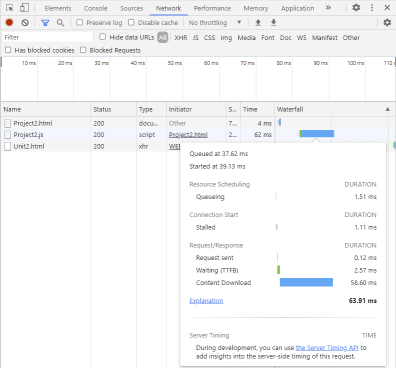The image size is (396, 368).
Task: Select the All filter type
Action: click(x=162, y=37)
